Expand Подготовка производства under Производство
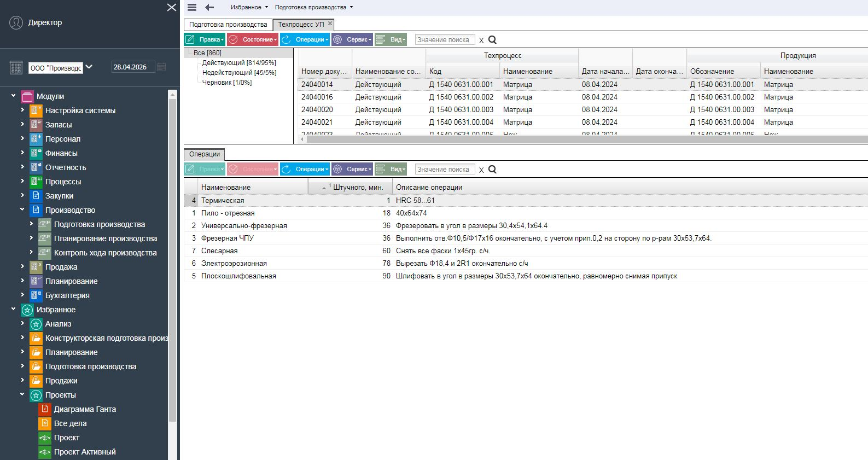The width and height of the screenshot is (868, 460). click(31, 224)
